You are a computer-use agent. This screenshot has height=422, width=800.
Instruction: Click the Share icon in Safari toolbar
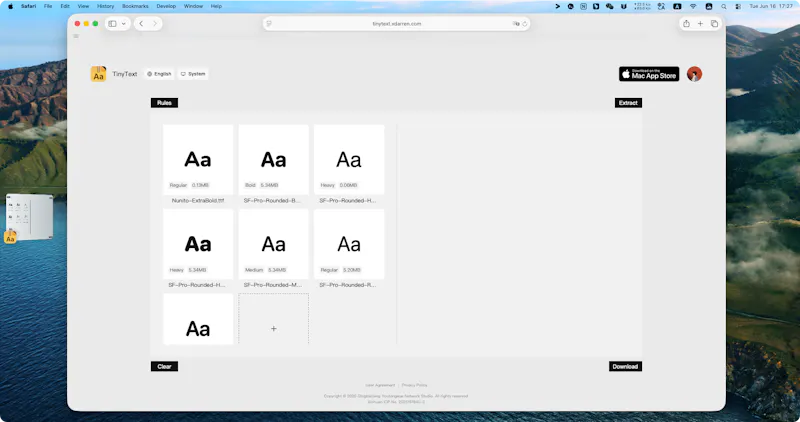click(x=686, y=23)
